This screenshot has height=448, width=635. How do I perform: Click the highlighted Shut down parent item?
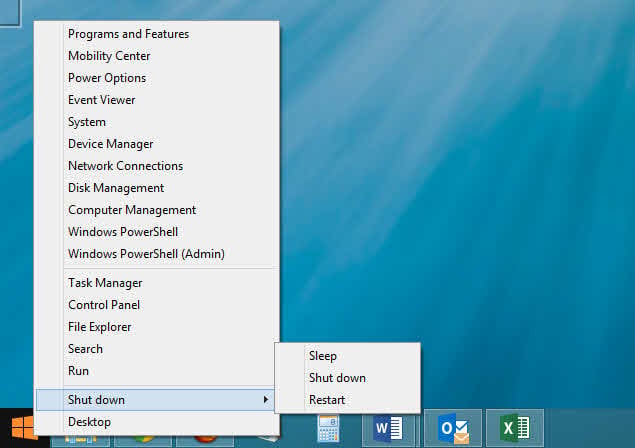155,400
